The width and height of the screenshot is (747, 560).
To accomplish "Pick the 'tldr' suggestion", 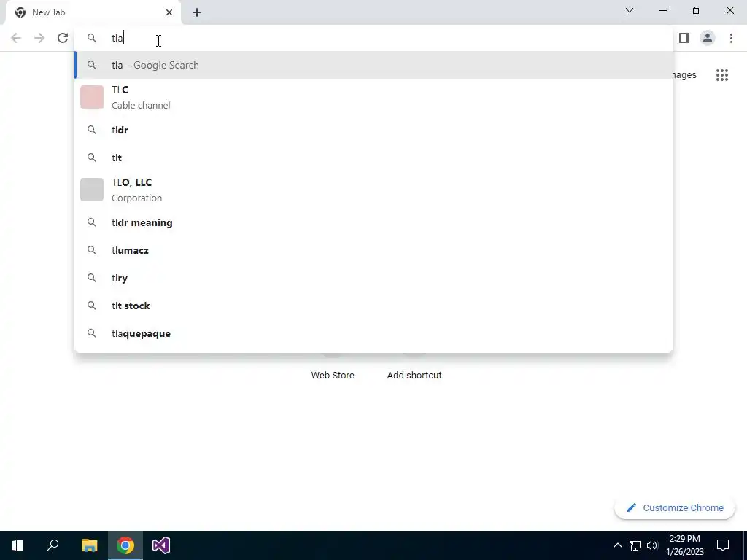I will (x=373, y=130).
